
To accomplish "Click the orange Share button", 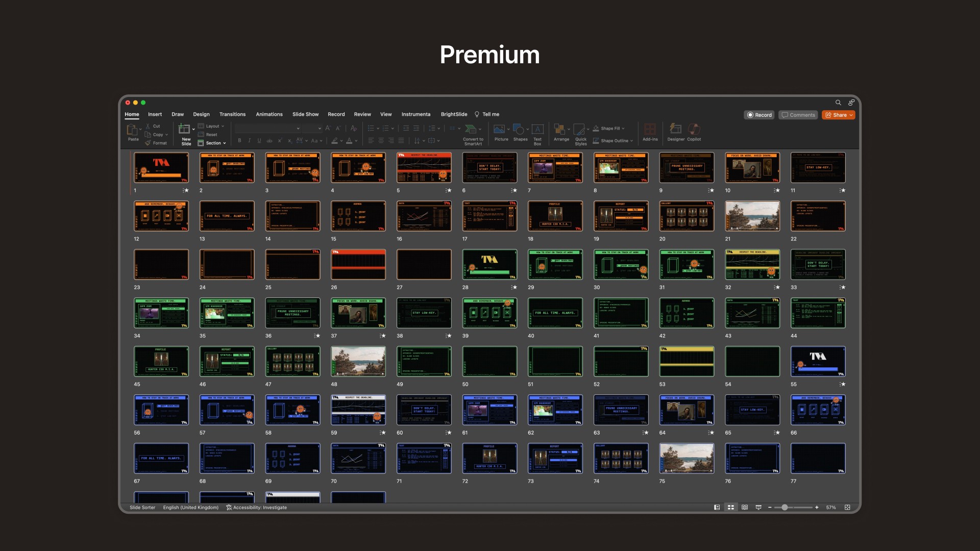I will 838,115.
